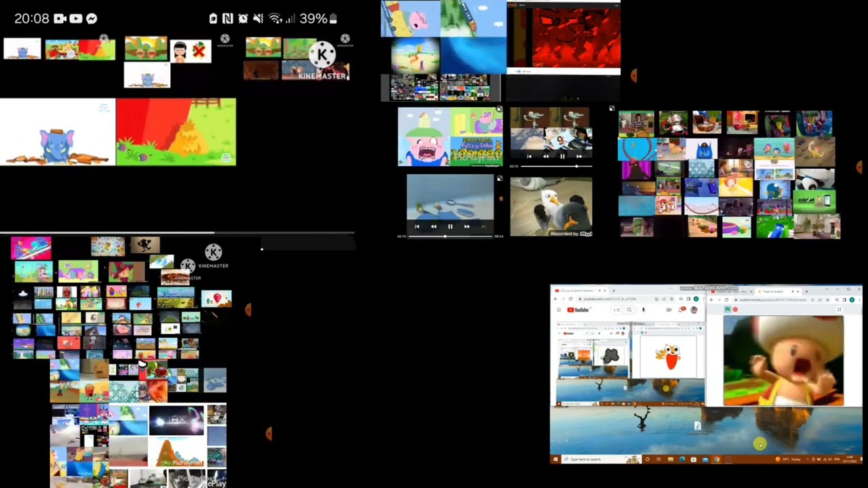This screenshot has height=488, width=868.
Task: Click the YouTube voice search microphone
Action: pos(644,310)
